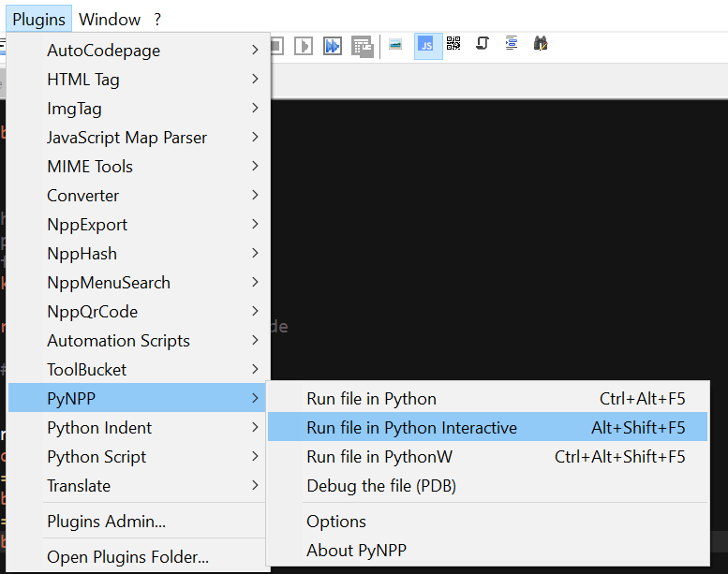This screenshot has width=728, height=574.
Task: Open the ? help menu
Action: [x=157, y=19]
